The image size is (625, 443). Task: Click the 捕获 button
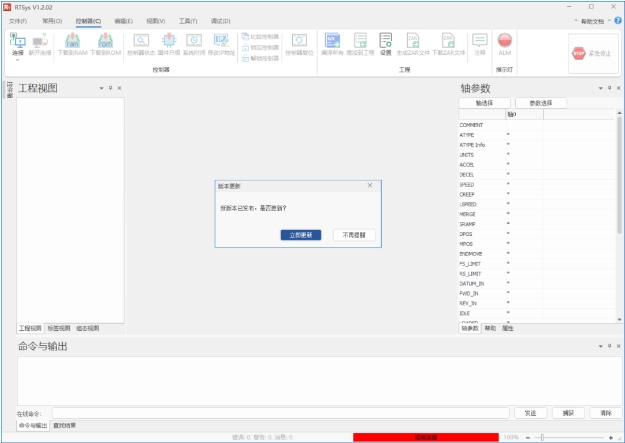click(568, 413)
